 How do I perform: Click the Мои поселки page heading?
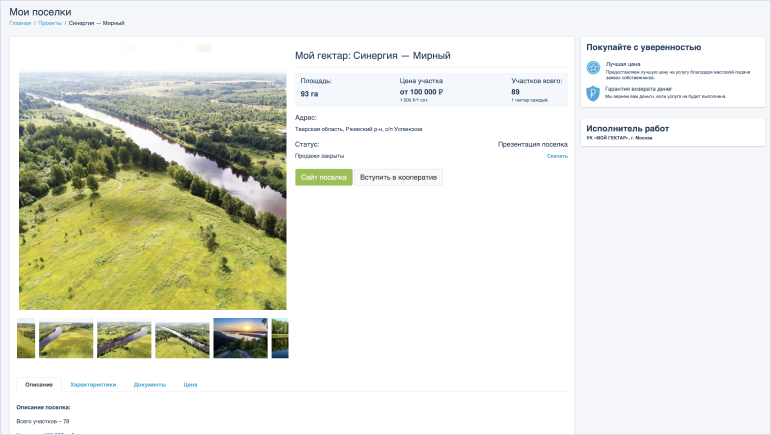(x=40, y=12)
